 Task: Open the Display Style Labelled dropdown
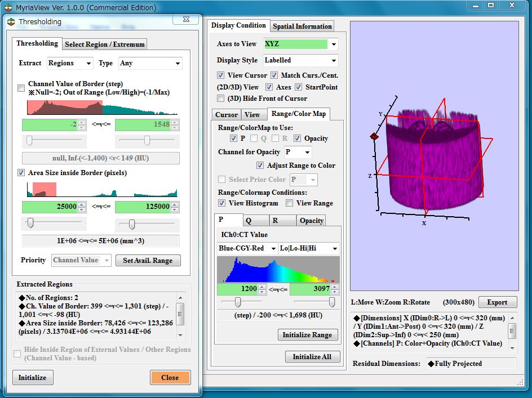point(334,60)
